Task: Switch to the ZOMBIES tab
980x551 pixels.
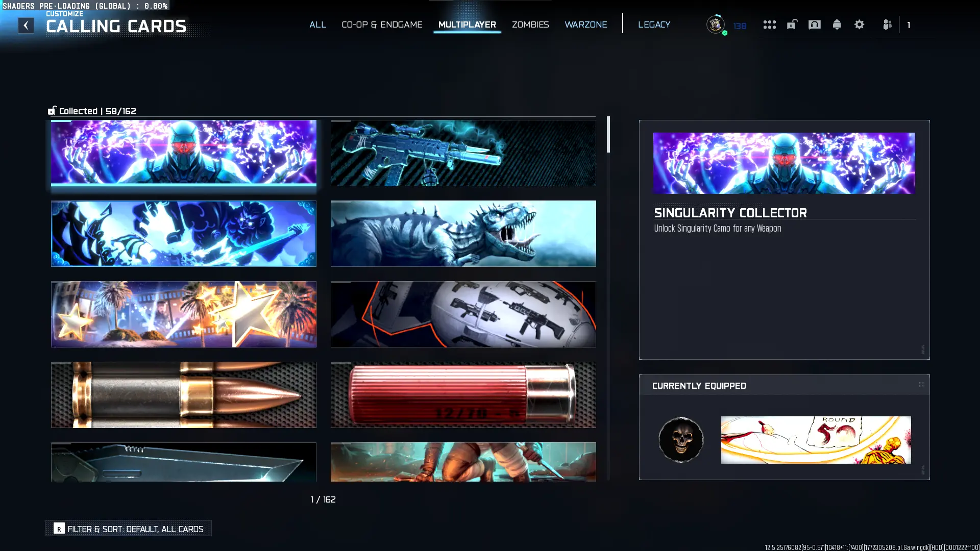Action: pos(530,24)
